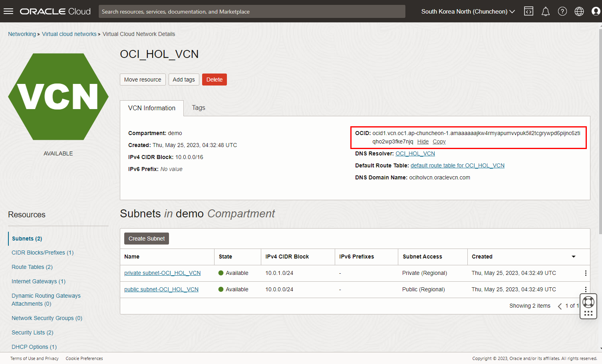
Task: Select Route Tables (2) resource
Action: (32, 267)
